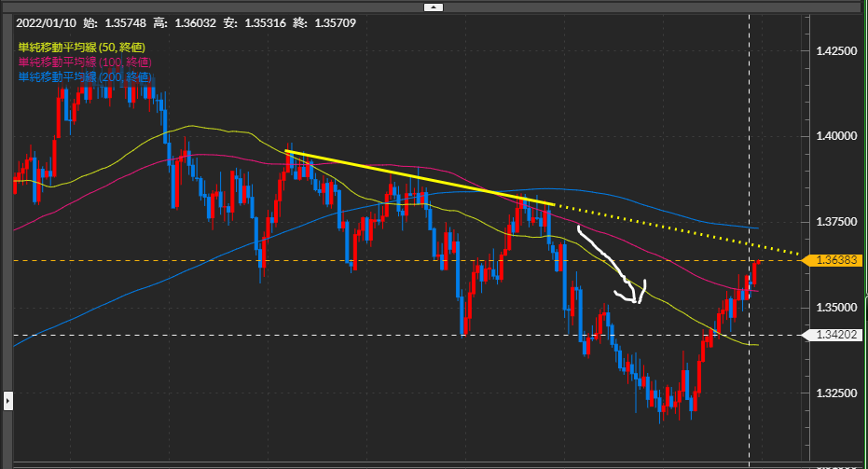Click the dotted yellow trendline extension

click(681, 229)
